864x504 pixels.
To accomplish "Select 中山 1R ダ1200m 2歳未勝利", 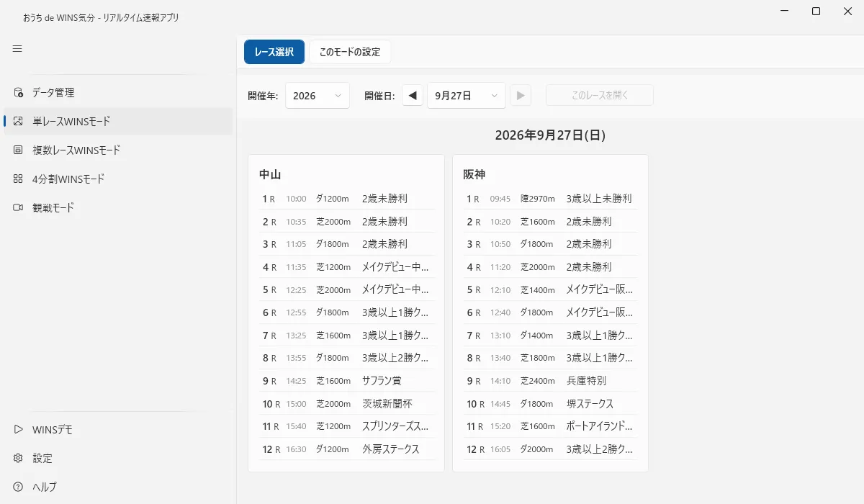I will pos(346,199).
